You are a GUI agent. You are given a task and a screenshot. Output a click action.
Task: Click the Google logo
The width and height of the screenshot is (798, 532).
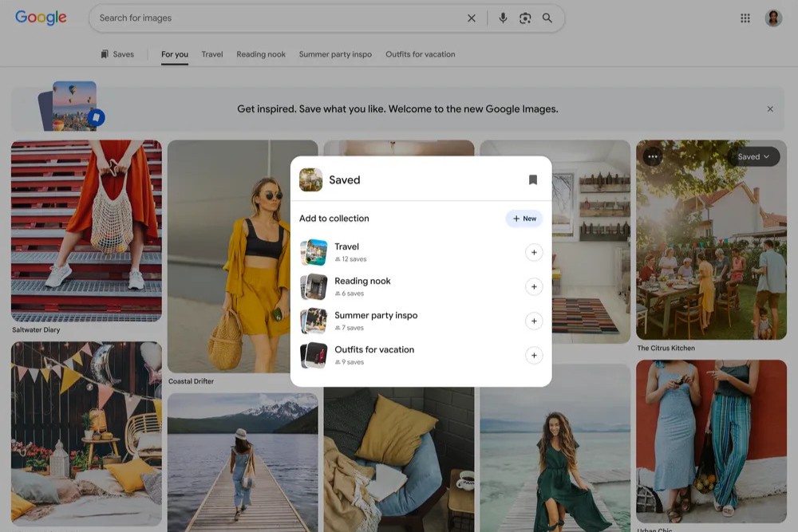click(x=41, y=18)
